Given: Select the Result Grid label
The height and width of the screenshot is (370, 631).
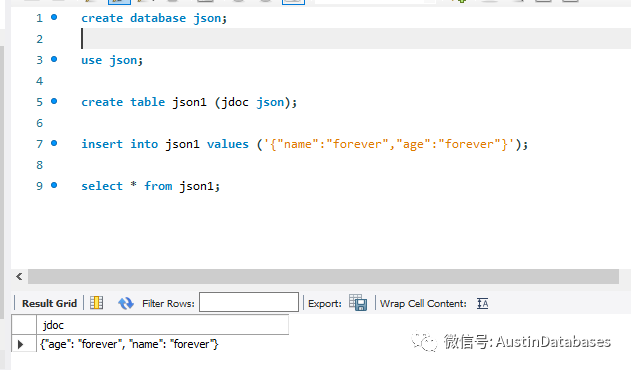Looking at the screenshot, I should (49, 303).
